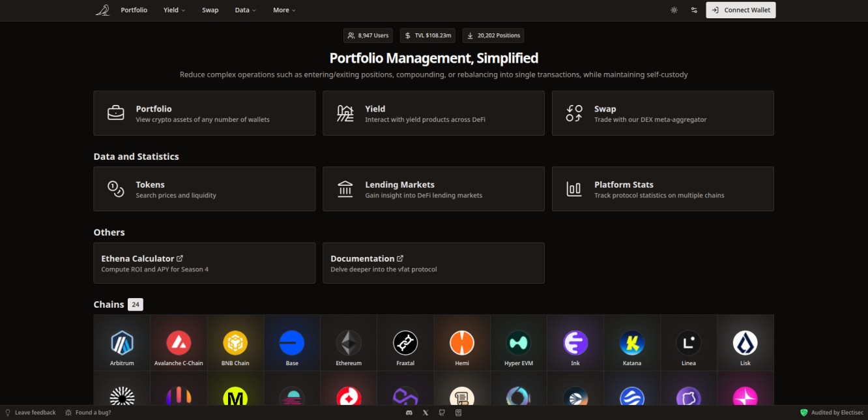The width and height of the screenshot is (868, 420).
Task: Select the Base chain tile
Action: coord(292,343)
